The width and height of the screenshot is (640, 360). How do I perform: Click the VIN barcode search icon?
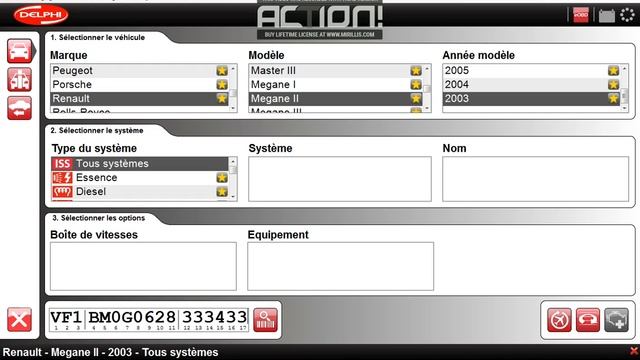[x=265, y=320]
